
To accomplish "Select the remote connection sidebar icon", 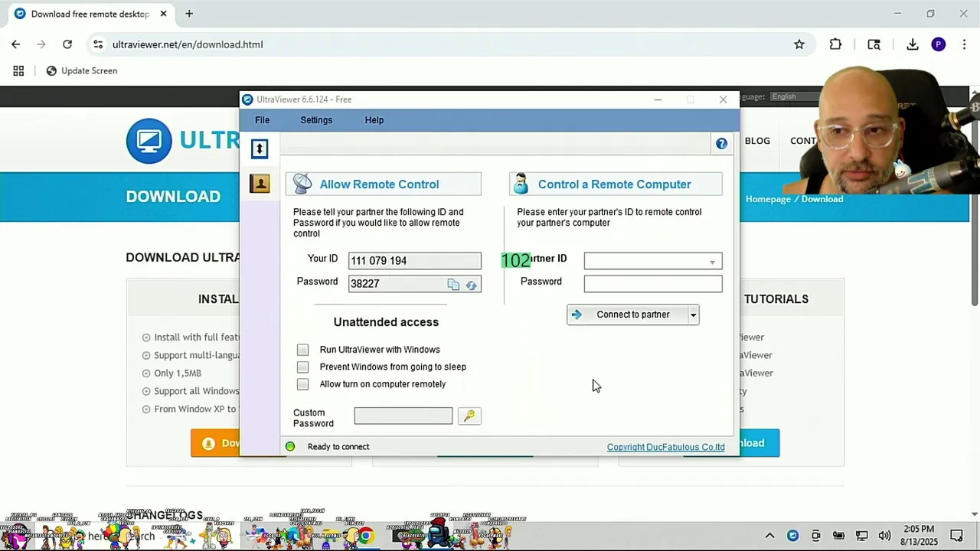I will (x=260, y=148).
